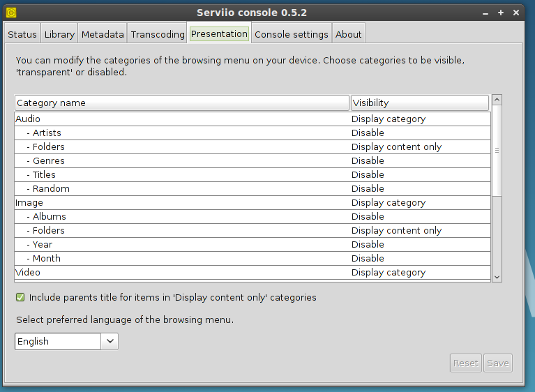Change Titles visibility 'Disable' cell
Viewport: 535px width, 392px height.
(421, 174)
